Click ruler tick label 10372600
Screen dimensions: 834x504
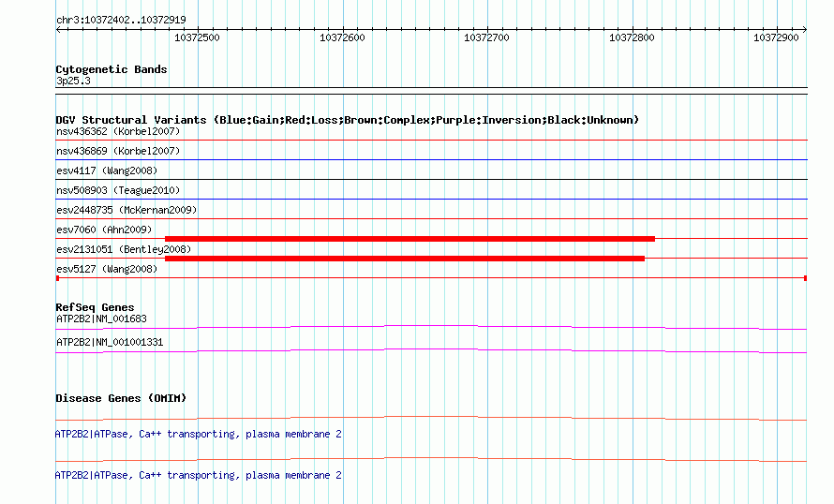(x=342, y=37)
